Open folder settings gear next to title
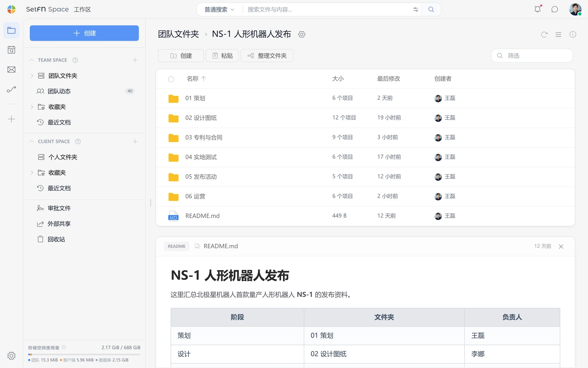588x368 pixels. [x=302, y=34]
